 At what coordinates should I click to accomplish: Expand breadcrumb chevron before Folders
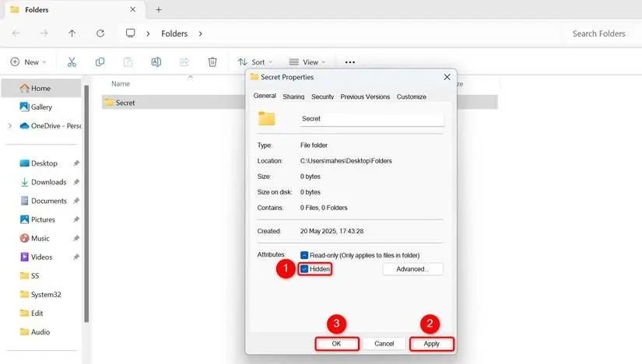(x=148, y=33)
